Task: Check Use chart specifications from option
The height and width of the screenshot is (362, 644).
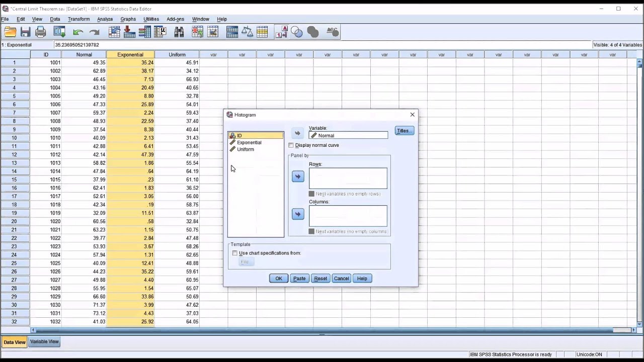Action: pyautogui.click(x=235, y=253)
